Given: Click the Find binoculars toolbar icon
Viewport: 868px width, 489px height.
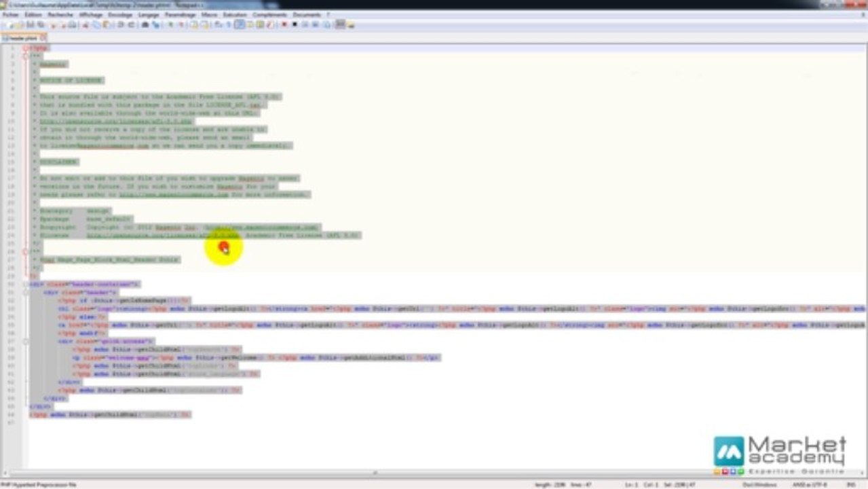Looking at the screenshot, I should 145,24.
